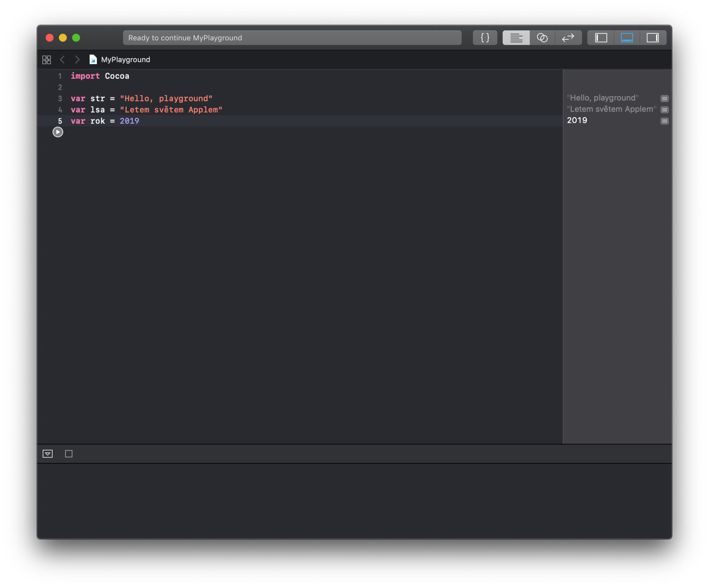Place cursor on the 2019 literal

(x=129, y=121)
